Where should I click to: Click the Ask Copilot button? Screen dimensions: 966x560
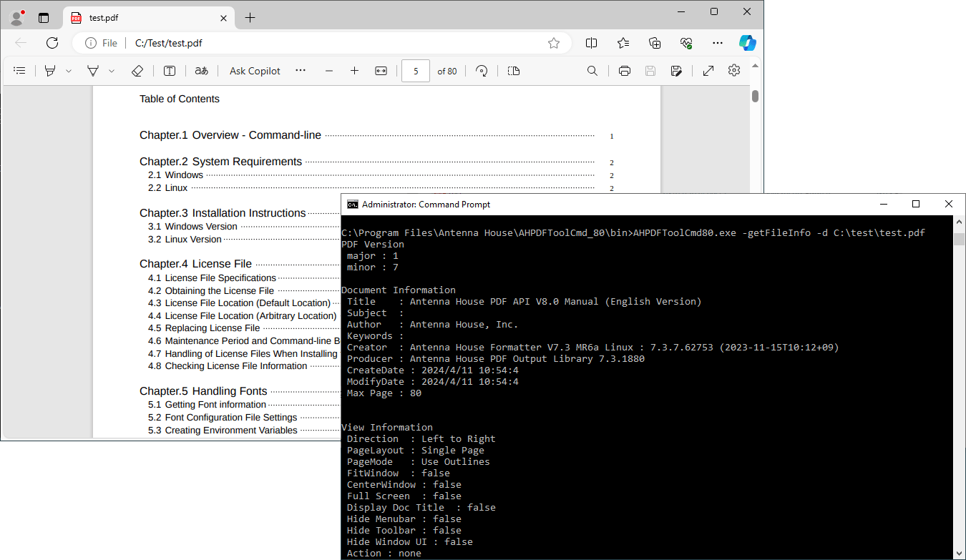pyautogui.click(x=255, y=71)
